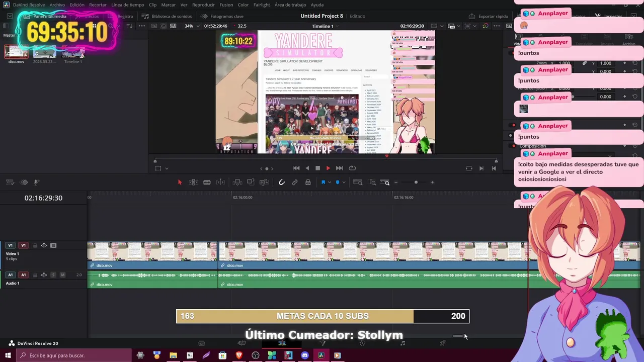Click the detail zoom icon
The width and height of the screenshot is (644, 362).
(x=372, y=183)
